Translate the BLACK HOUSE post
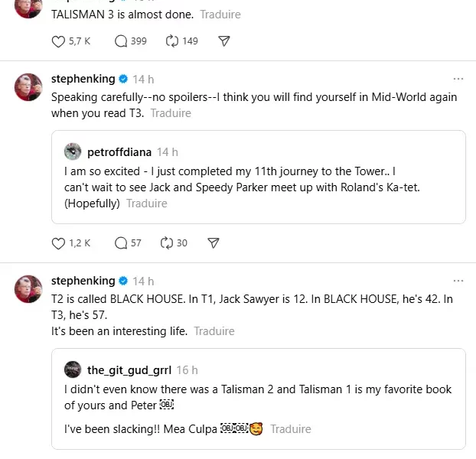476x459 pixels. click(x=214, y=331)
